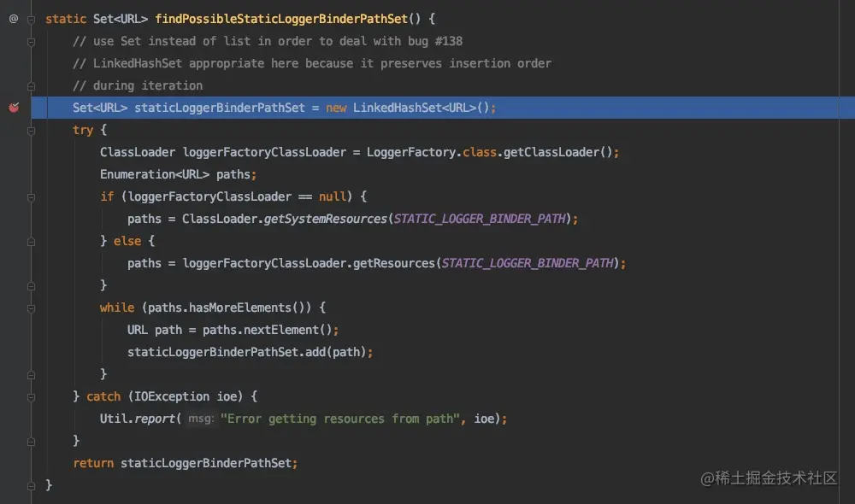Collapse the if loggerFactoryClassLoader null block

(31, 197)
